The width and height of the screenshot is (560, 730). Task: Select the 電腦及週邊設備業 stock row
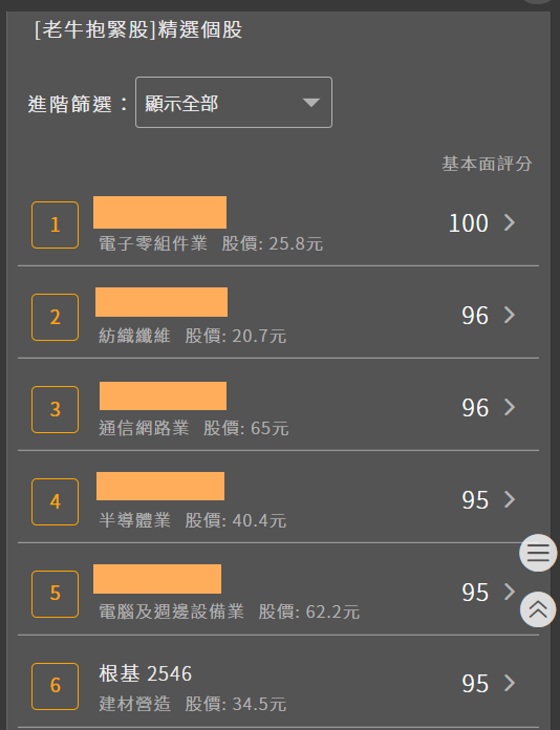coord(278,590)
